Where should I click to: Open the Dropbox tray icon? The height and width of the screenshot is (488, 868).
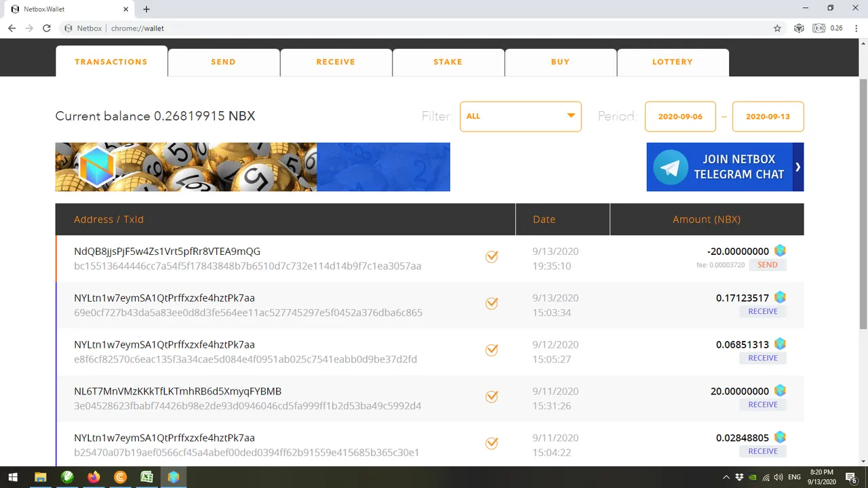(x=739, y=477)
